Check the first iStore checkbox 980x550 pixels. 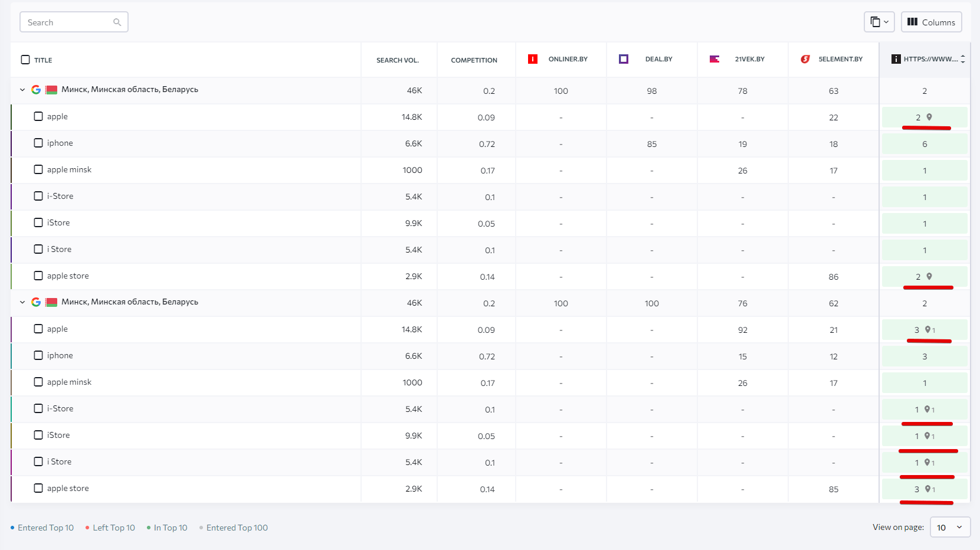tap(38, 222)
